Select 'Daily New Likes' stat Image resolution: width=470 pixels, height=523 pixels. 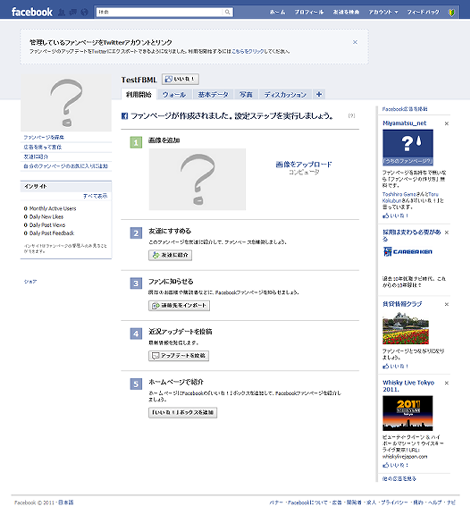tap(43, 217)
